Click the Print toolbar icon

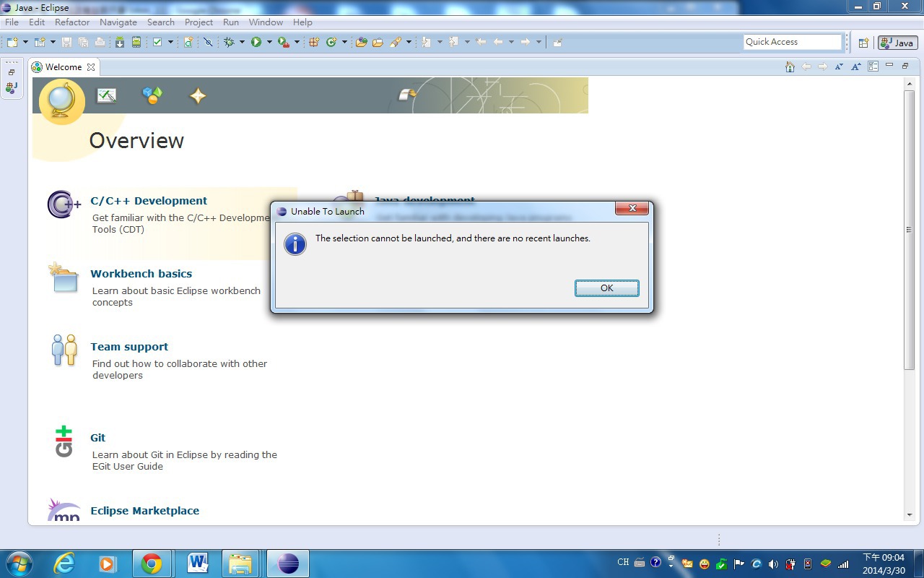tap(99, 42)
